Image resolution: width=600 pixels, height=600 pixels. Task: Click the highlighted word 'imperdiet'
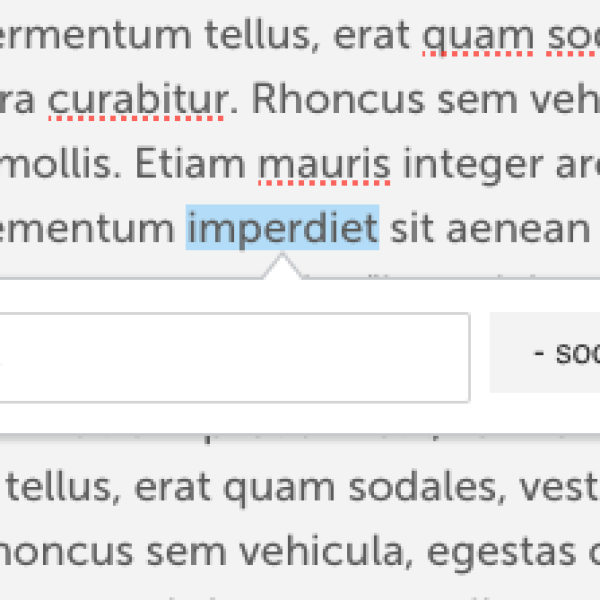[x=283, y=229]
